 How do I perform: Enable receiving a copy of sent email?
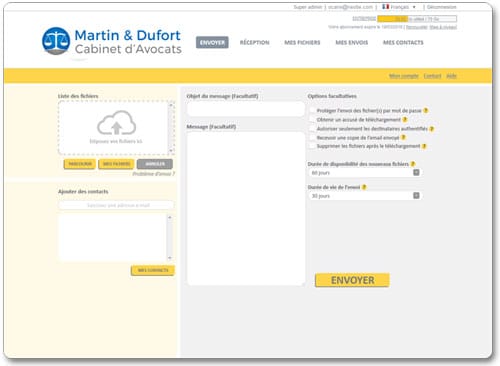click(x=312, y=137)
